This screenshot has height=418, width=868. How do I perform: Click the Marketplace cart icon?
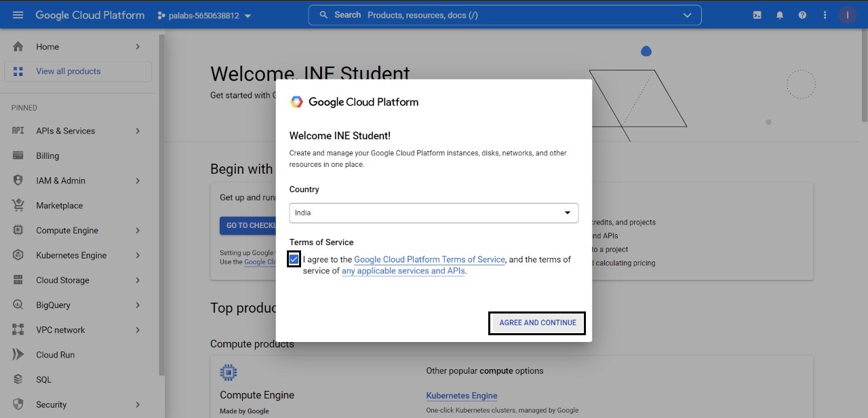pyautogui.click(x=18, y=206)
